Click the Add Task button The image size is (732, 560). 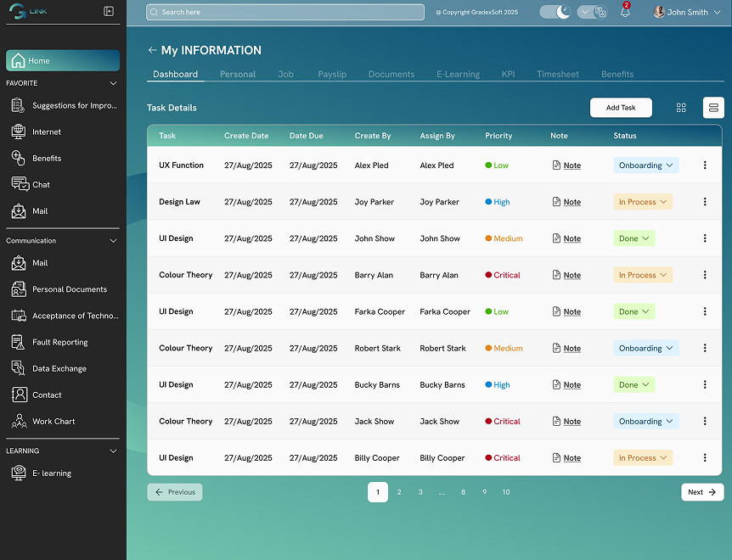(621, 108)
